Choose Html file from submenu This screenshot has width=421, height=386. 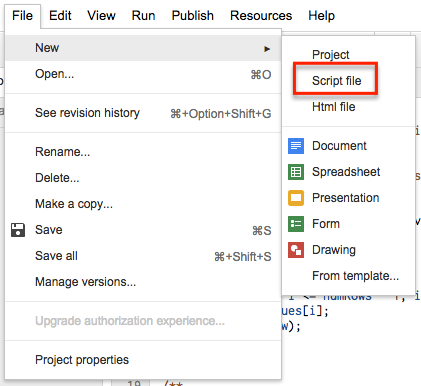click(x=333, y=107)
